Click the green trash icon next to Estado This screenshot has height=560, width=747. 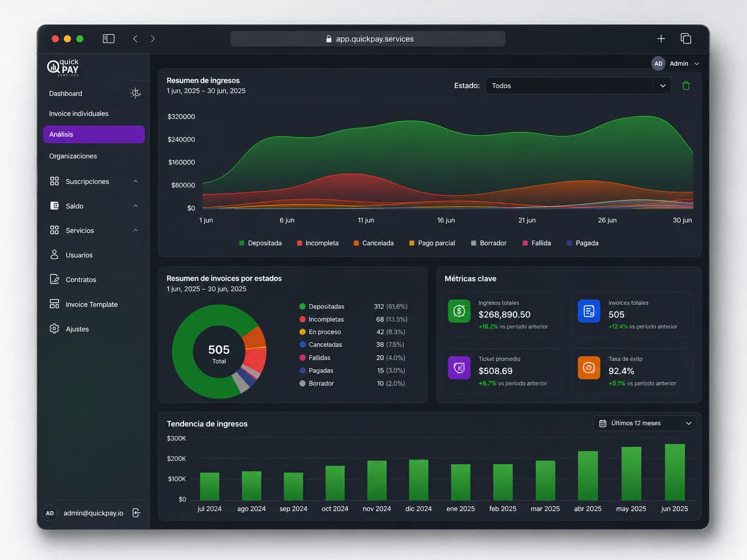click(686, 86)
